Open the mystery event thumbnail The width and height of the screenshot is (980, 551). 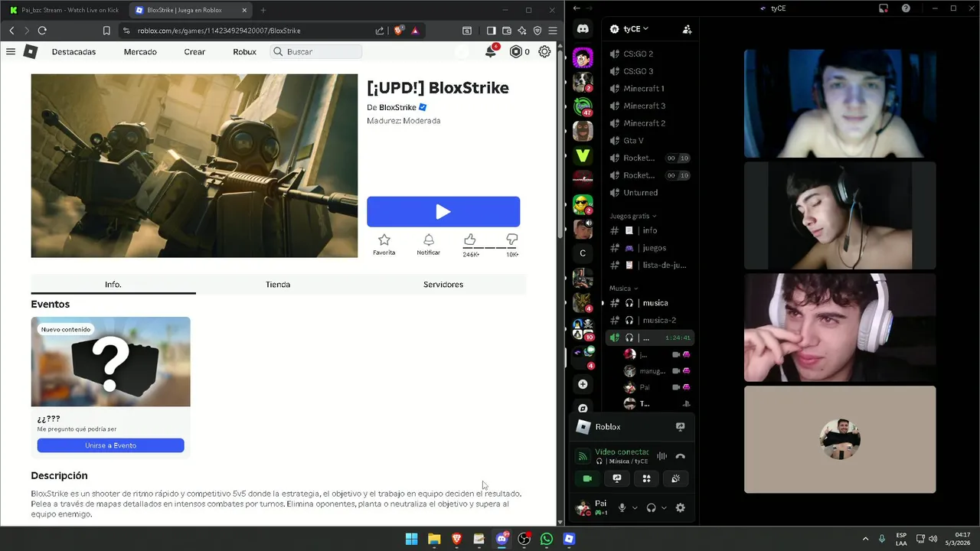tap(110, 361)
